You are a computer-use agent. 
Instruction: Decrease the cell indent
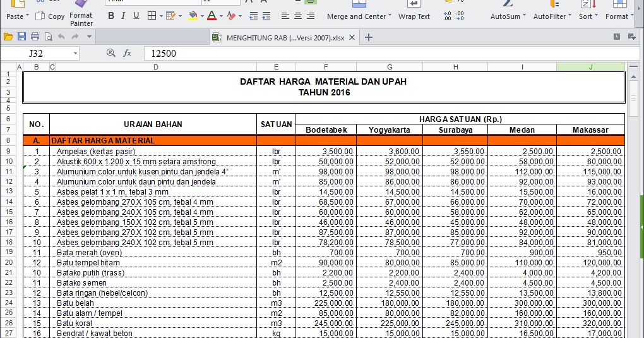point(254,16)
